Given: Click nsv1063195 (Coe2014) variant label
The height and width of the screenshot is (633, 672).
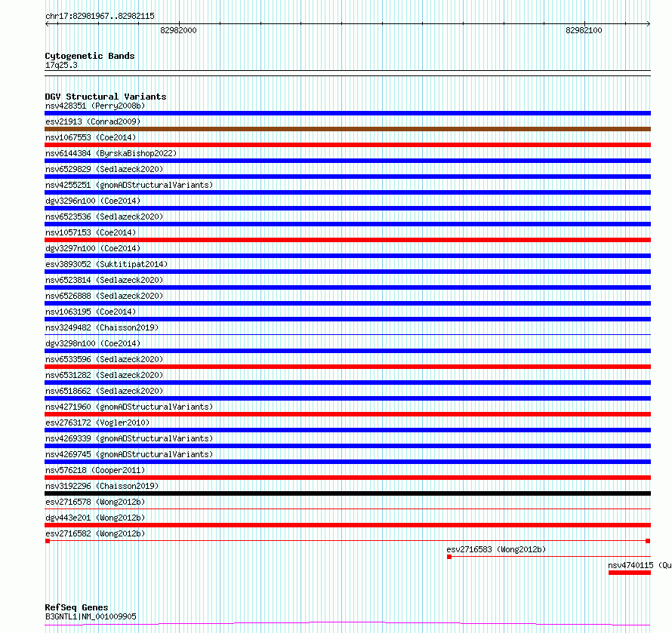Looking at the screenshot, I should click(91, 312).
